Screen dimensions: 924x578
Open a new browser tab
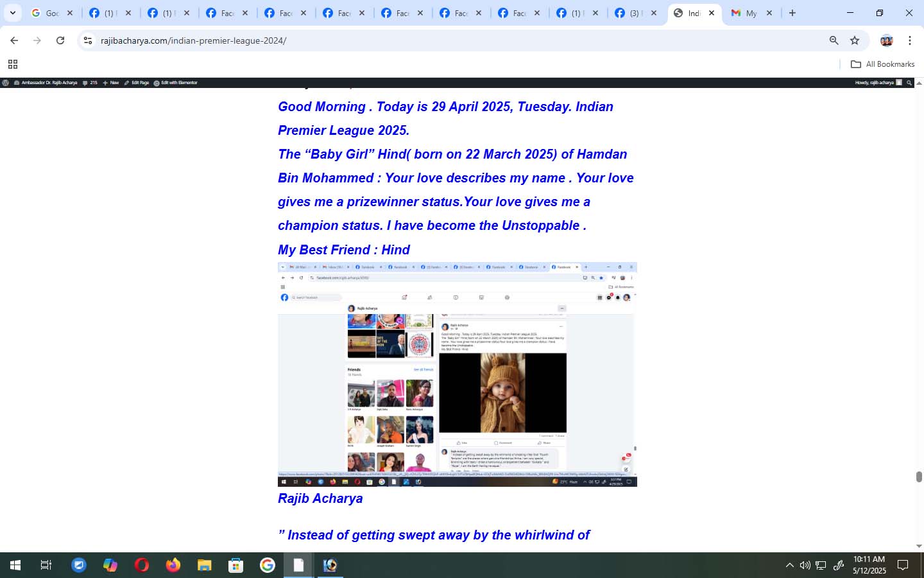[792, 13]
